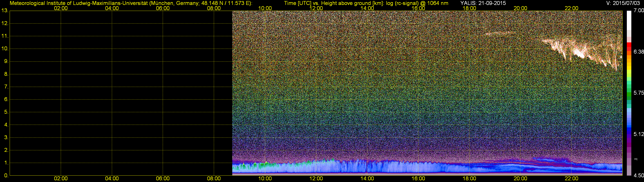The height and width of the screenshot is (182, 644).
Task: Click the 'Time [UTC] vs. Height above ground' caption
Action: click(x=366, y=3)
